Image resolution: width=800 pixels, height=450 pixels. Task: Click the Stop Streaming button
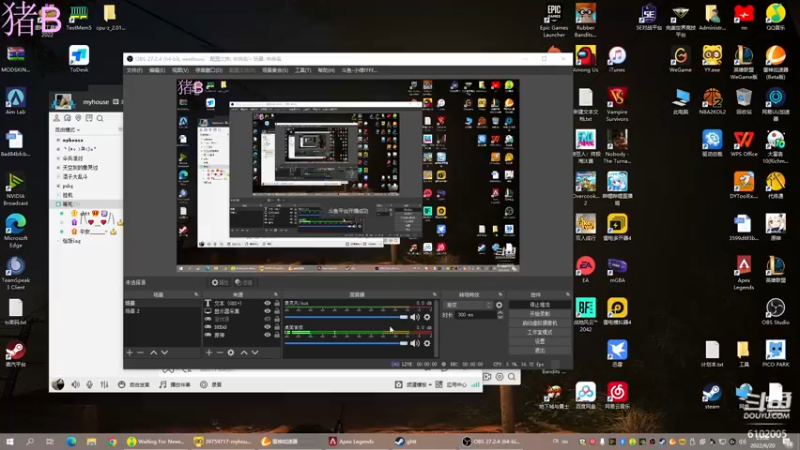(x=539, y=305)
